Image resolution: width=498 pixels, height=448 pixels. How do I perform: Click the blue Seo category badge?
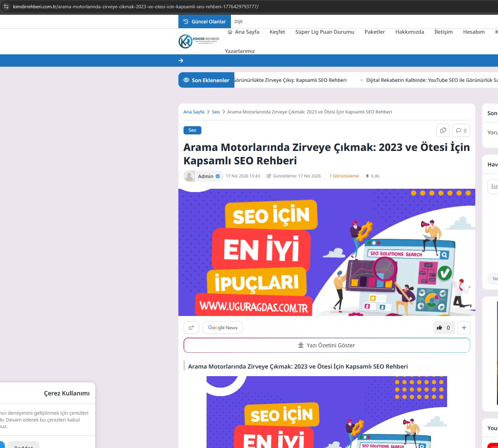[x=192, y=130]
